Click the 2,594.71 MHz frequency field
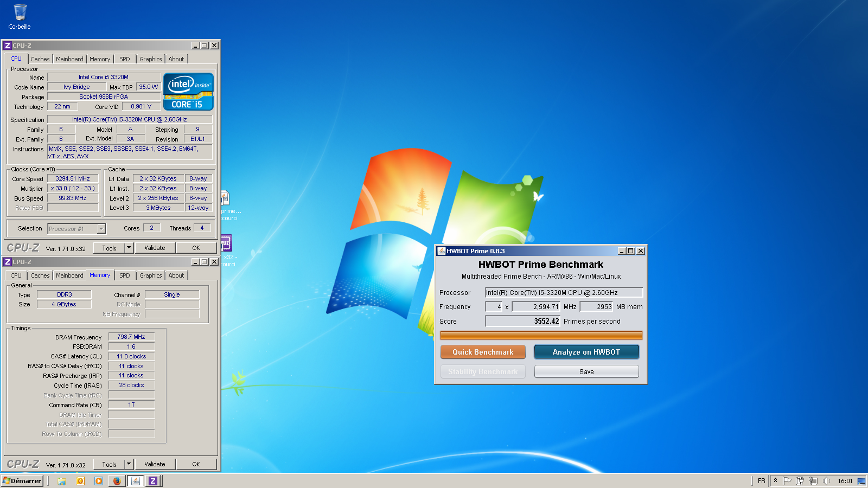 [x=536, y=306]
